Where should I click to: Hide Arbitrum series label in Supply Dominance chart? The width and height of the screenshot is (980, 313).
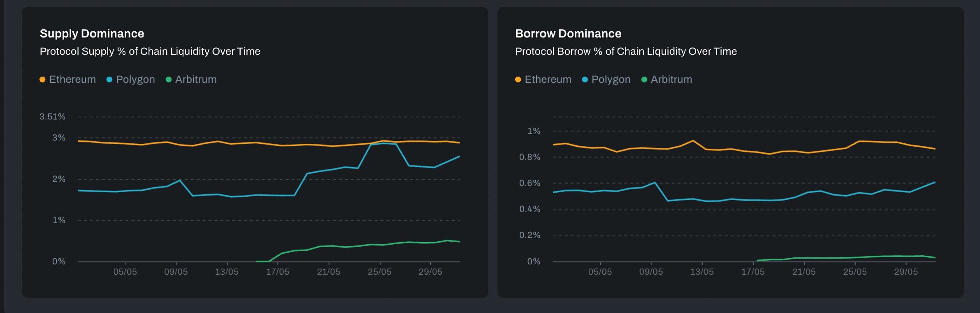tap(196, 79)
